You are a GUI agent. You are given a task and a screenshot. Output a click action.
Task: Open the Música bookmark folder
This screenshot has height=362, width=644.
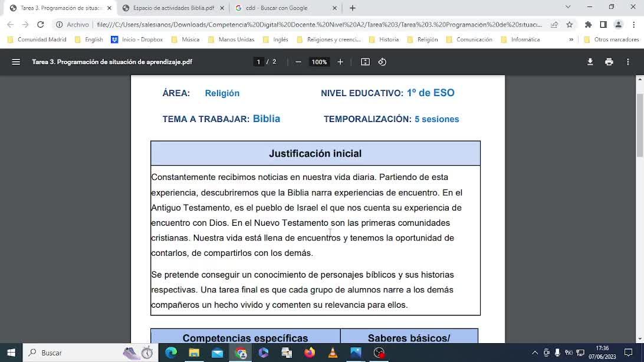pos(185,40)
